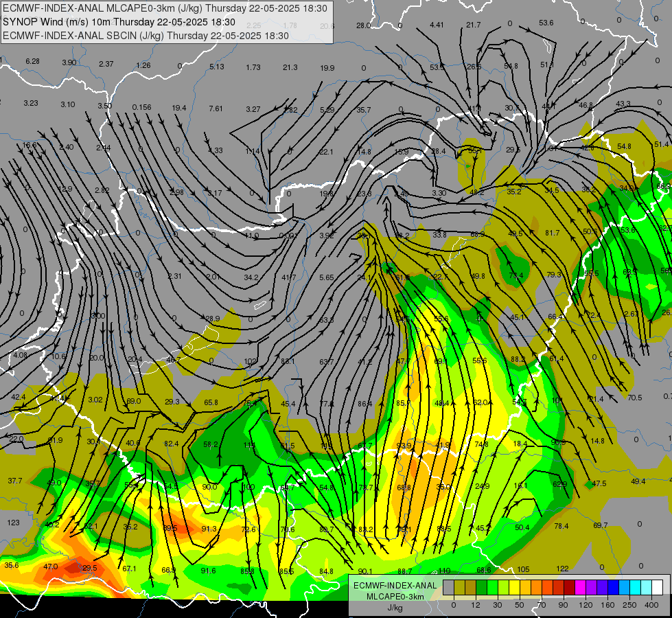Click the map value 67.1
Viewport: 672px width, 618px height.
tap(129, 569)
